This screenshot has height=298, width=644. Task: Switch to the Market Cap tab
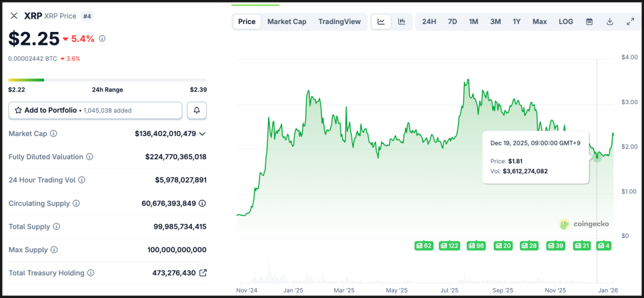[287, 21]
